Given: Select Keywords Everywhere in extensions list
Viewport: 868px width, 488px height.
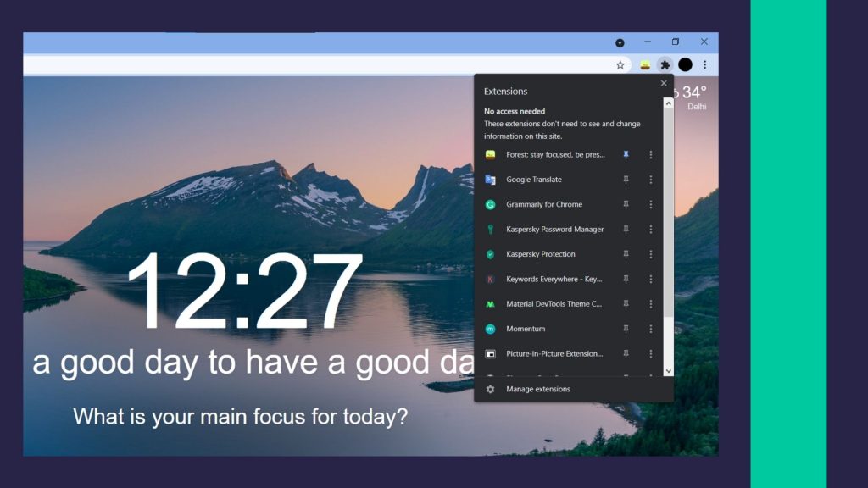Looking at the screenshot, I should [x=554, y=279].
